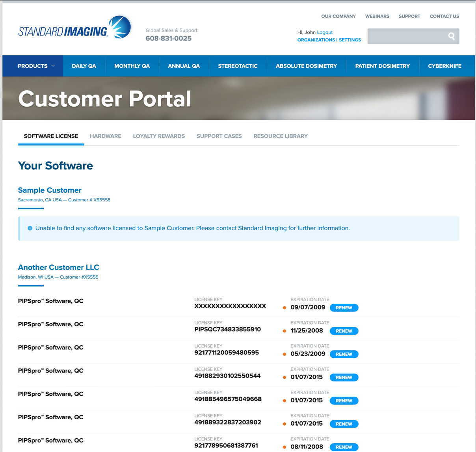Open the Organizations link
The height and width of the screenshot is (452, 476).
[316, 40]
